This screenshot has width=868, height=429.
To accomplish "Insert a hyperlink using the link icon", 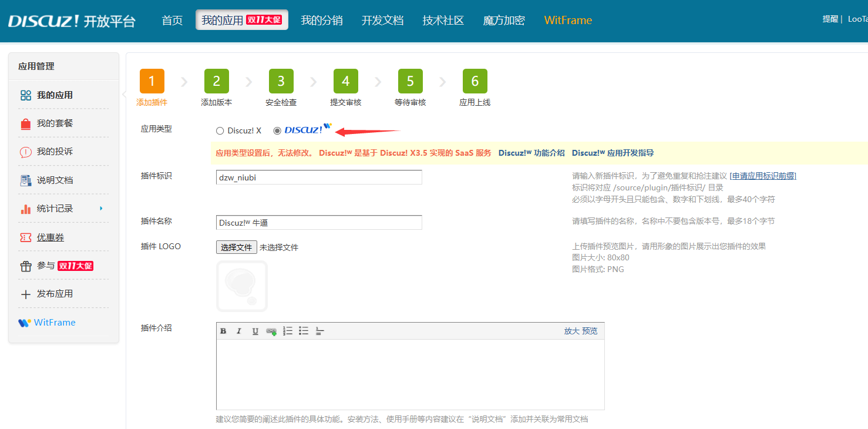I will click(x=271, y=331).
